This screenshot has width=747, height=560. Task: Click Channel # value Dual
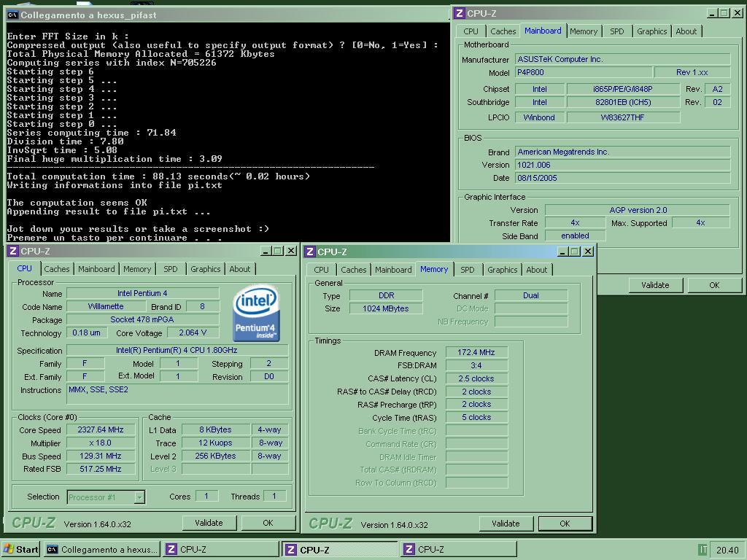point(531,295)
